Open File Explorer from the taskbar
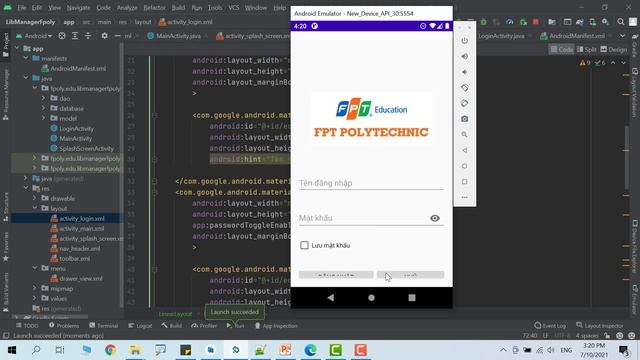The image size is (640, 360). coord(136,350)
